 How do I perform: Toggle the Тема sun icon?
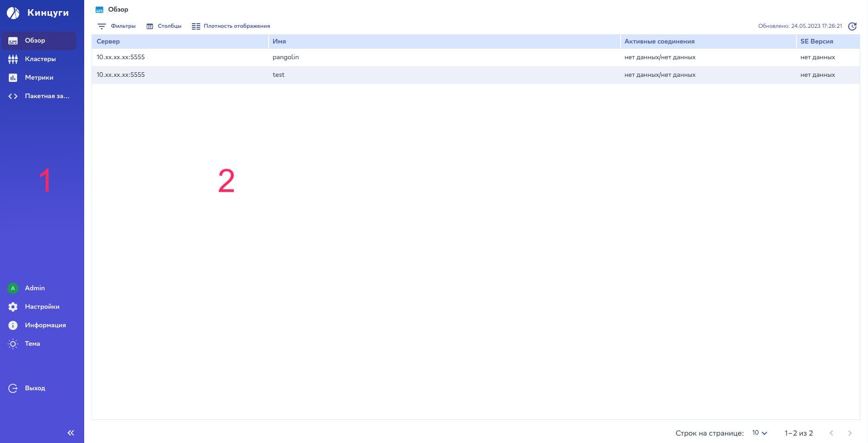[x=13, y=344]
